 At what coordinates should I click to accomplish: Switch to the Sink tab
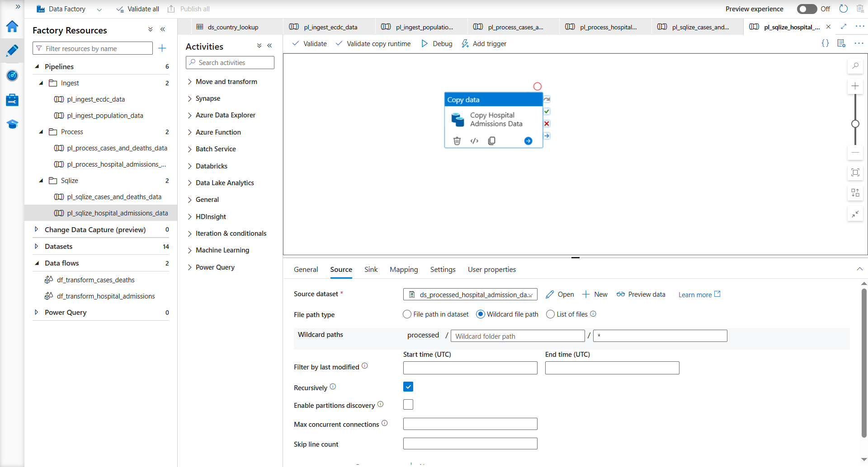point(371,270)
